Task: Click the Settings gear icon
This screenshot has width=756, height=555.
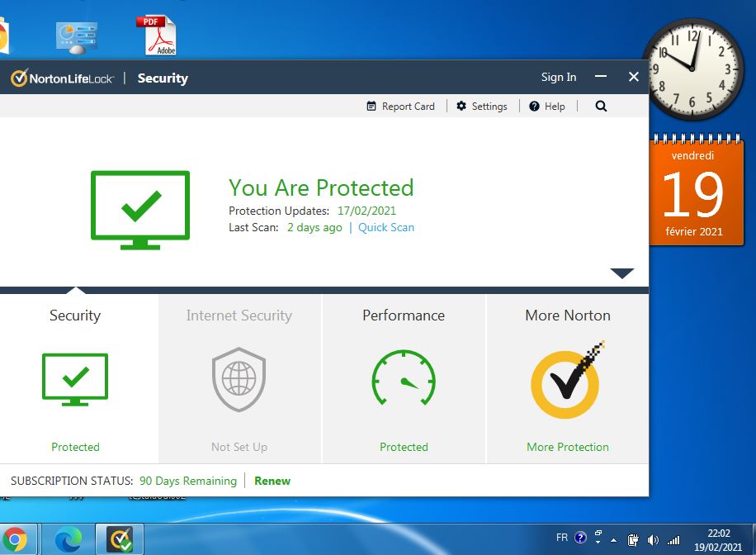Action: (x=461, y=106)
